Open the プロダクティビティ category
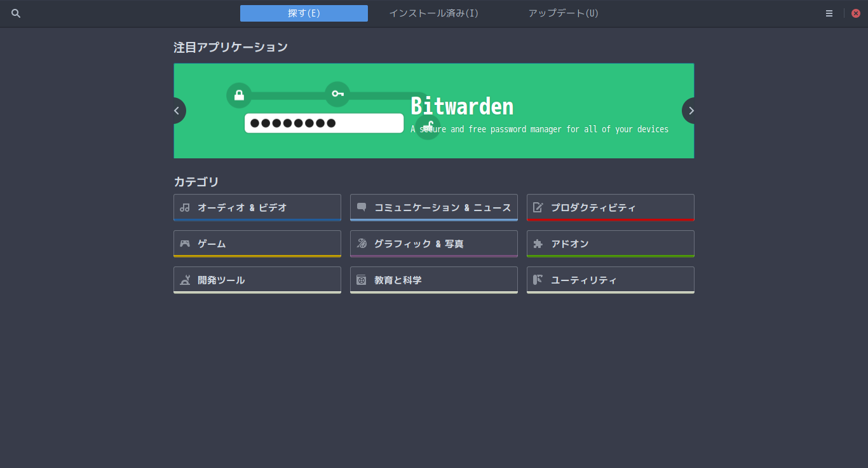This screenshot has width=868, height=468. 611,207
